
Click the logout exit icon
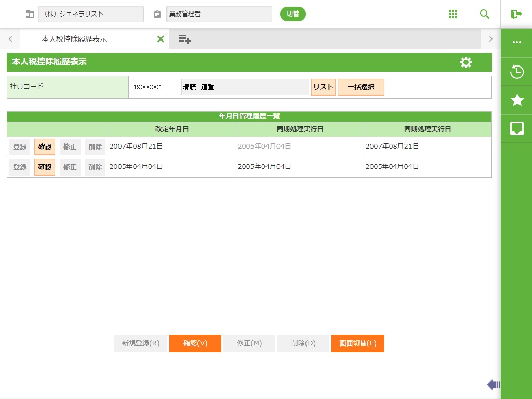pos(516,14)
